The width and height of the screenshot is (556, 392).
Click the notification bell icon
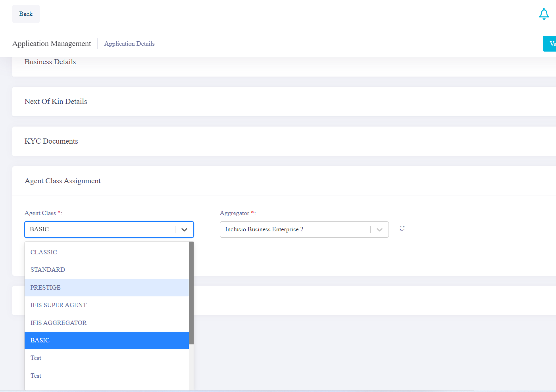pos(544,14)
